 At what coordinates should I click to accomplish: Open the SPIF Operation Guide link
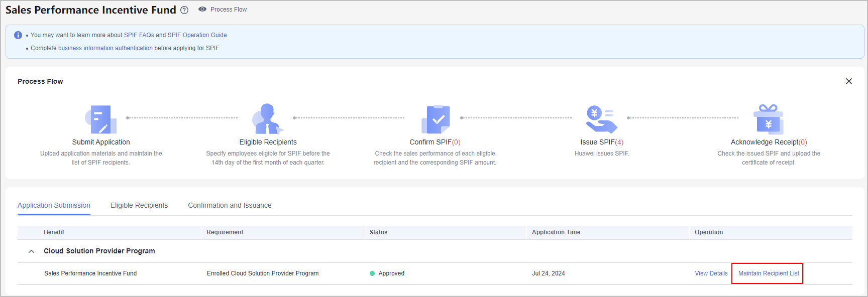pyautogui.click(x=197, y=35)
